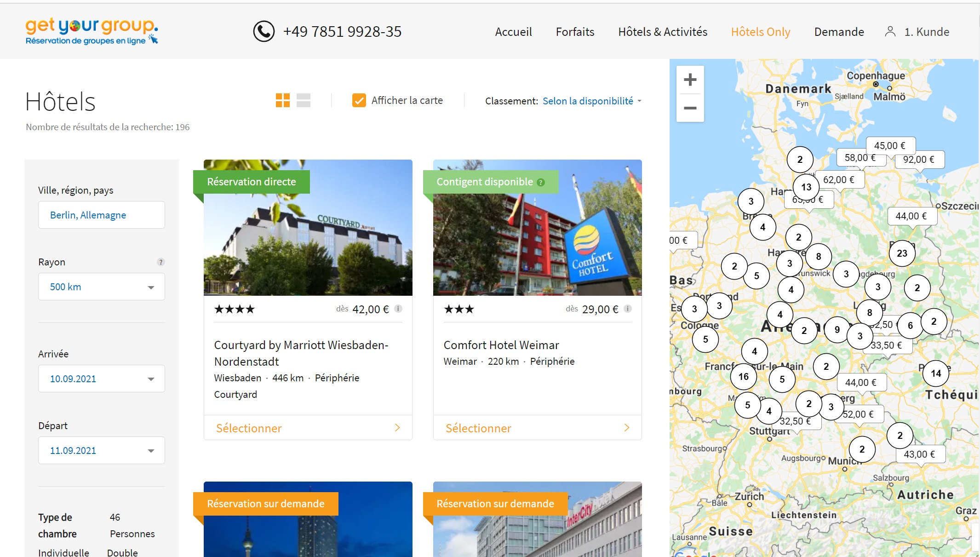Click the Réservation directe badge
Screen dimensions: 980x557
click(x=252, y=182)
